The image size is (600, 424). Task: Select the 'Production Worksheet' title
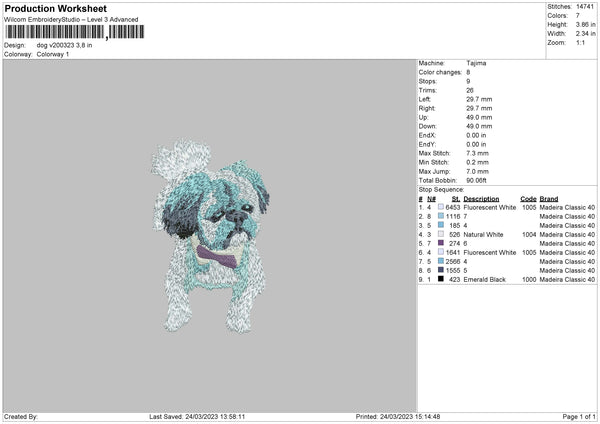pos(55,8)
